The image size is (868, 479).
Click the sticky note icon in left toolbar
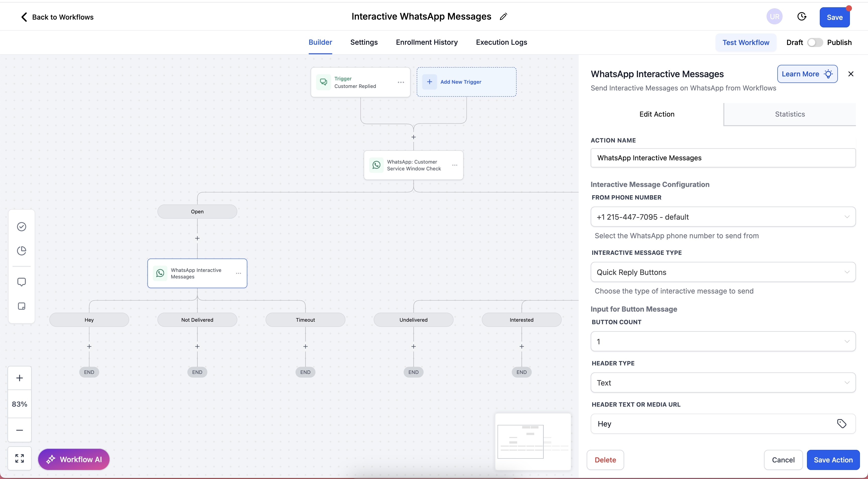[22, 306]
